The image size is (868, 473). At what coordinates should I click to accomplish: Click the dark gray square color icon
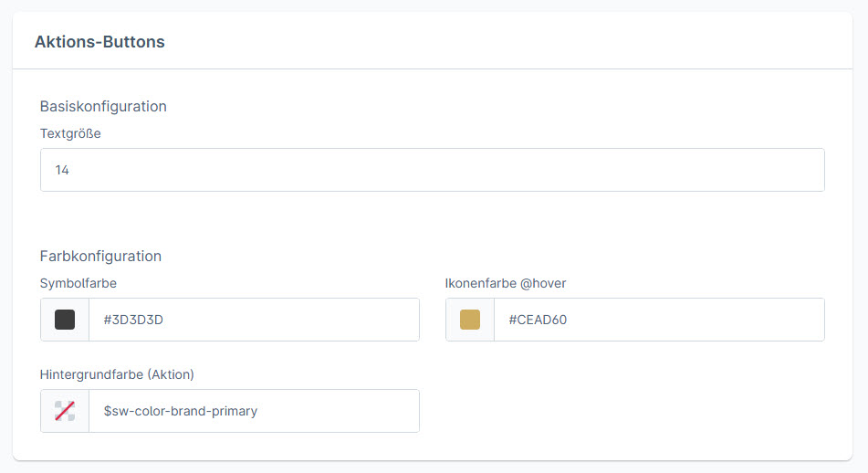point(65,320)
